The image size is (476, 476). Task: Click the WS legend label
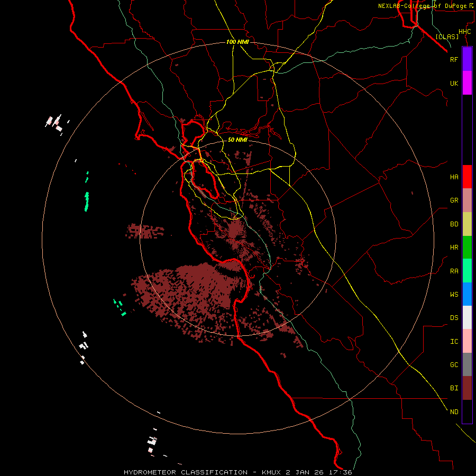point(454,294)
